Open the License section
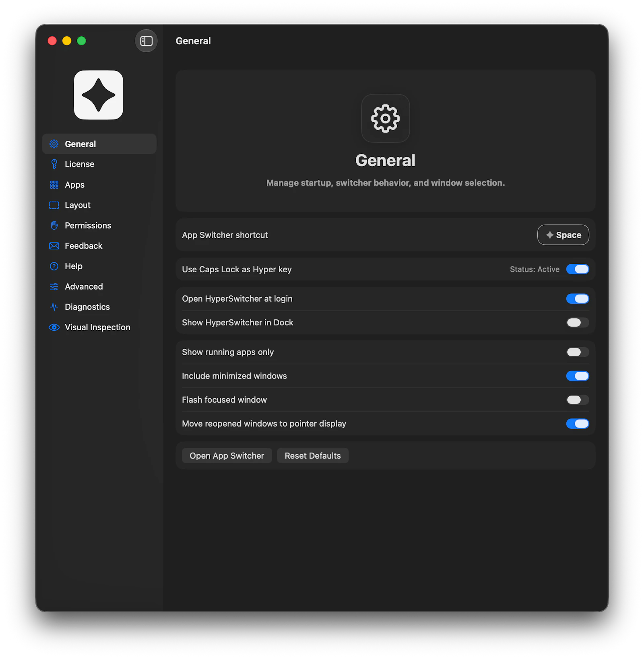This screenshot has width=644, height=659. [99, 164]
